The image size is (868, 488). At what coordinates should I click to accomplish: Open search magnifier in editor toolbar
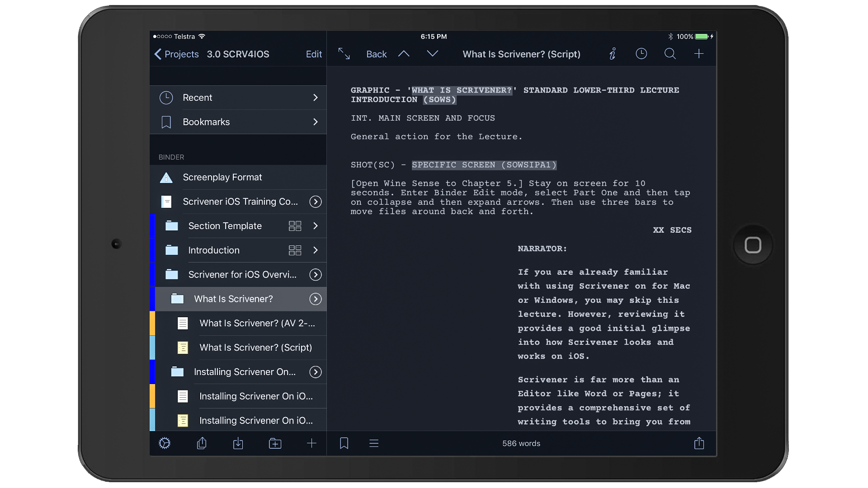[670, 54]
